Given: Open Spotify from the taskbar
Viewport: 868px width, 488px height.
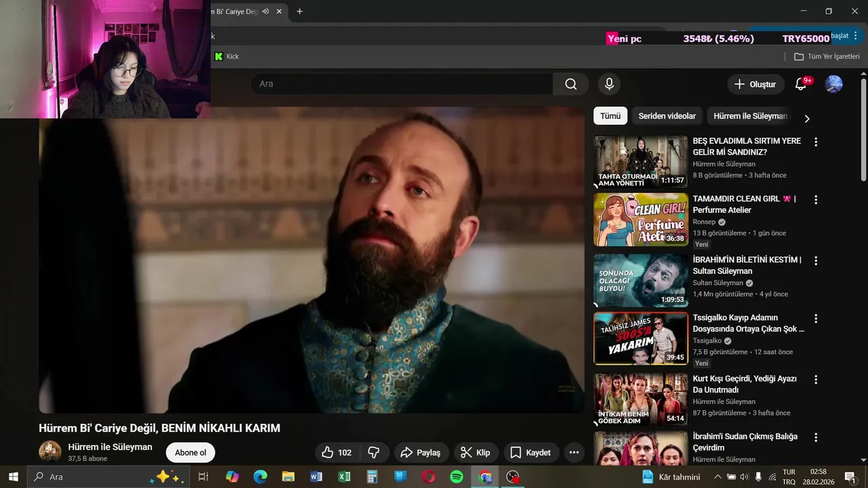Looking at the screenshot, I should pyautogui.click(x=456, y=476).
